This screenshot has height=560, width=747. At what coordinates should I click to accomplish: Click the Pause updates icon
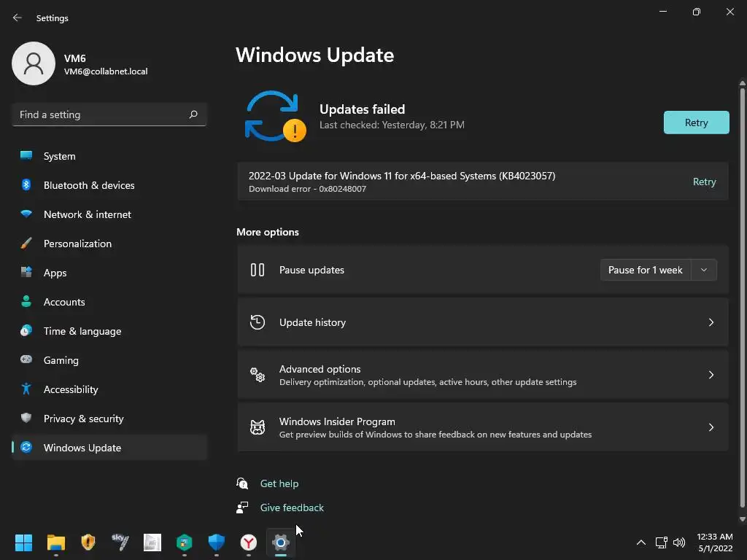click(258, 270)
